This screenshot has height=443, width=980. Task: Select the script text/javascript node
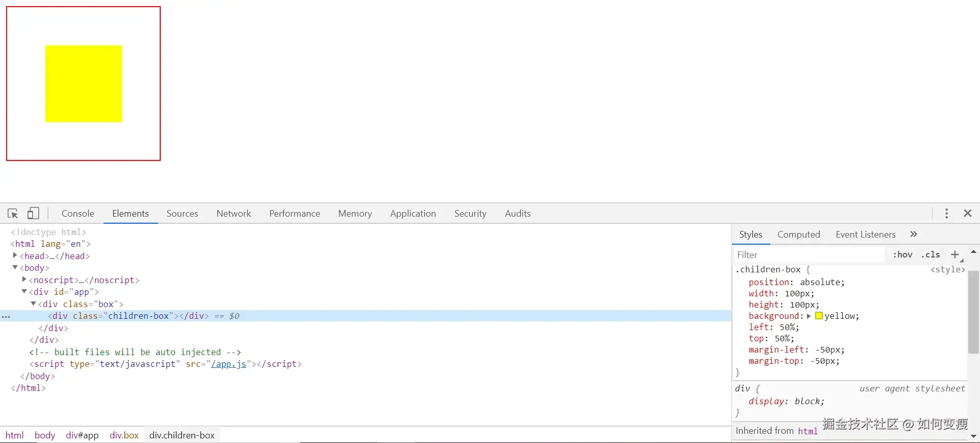[x=165, y=364]
